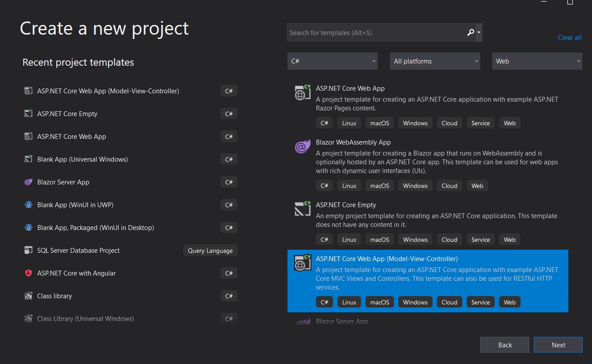Click Cloud tag in the selected MVC template
592x364 pixels.
449,302
